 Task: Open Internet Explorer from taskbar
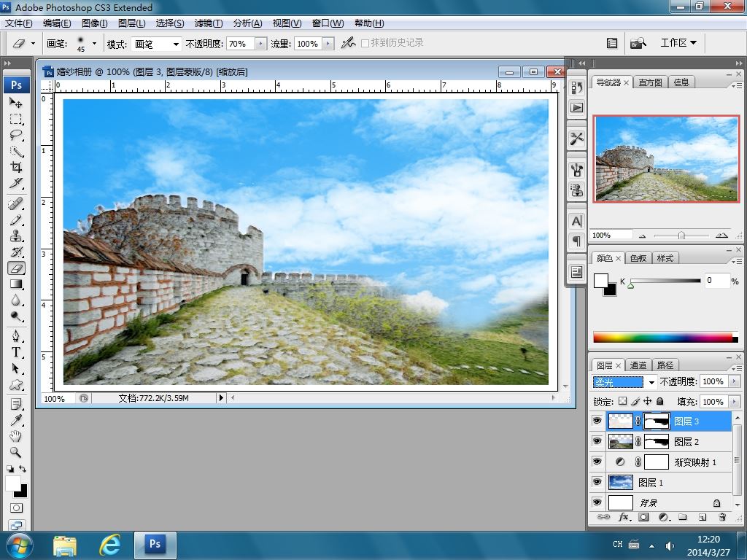(109, 545)
